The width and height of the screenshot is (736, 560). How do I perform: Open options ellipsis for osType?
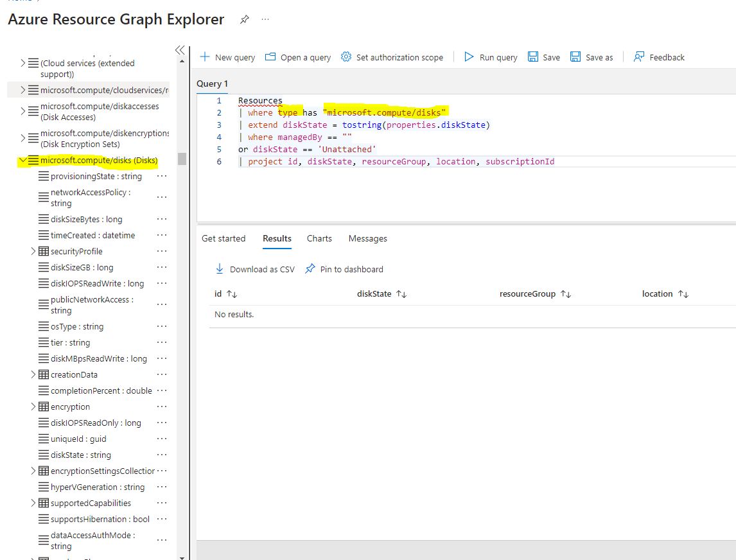click(x=162, y=326)
